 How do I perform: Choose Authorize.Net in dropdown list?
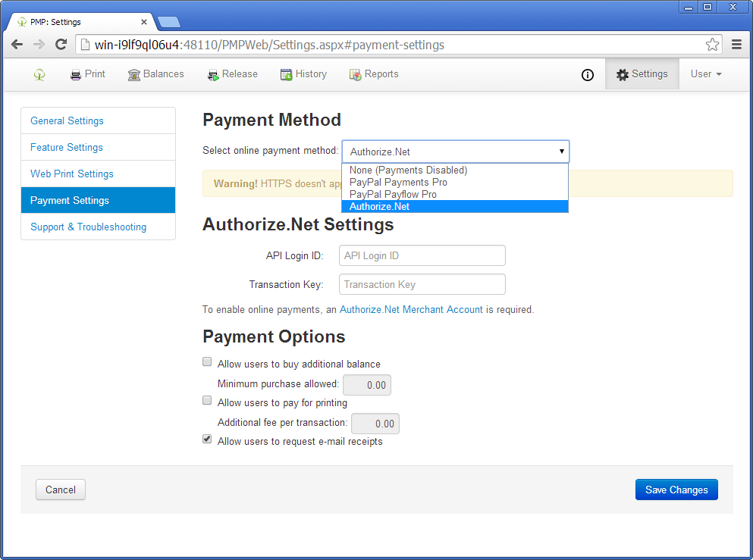point(455,206)
